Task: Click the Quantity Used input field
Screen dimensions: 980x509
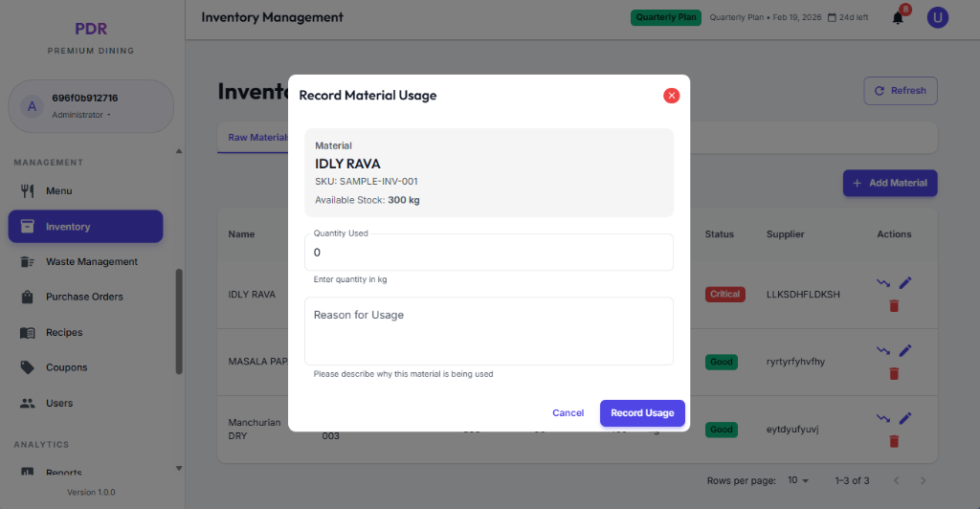Action: (488, 253)
